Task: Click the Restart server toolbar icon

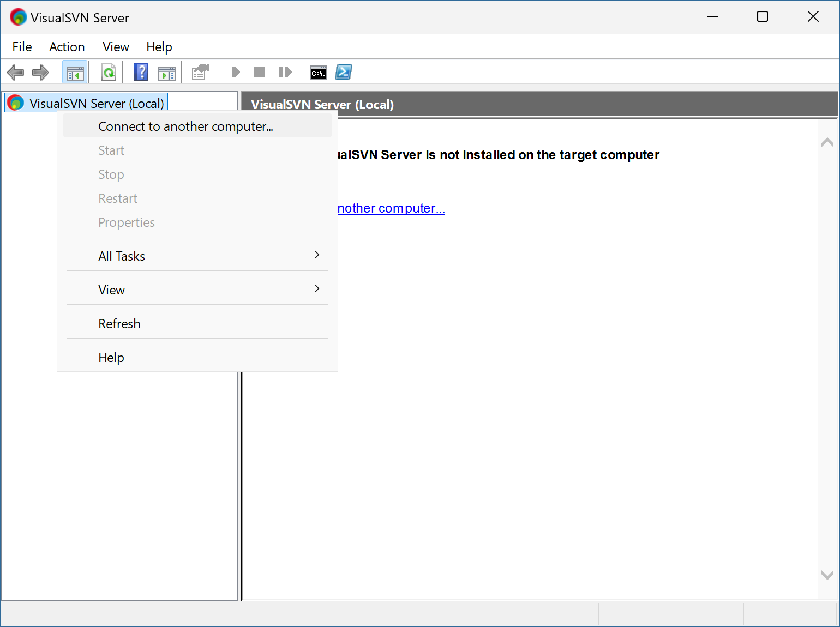Action: click(x=285, y=72)
